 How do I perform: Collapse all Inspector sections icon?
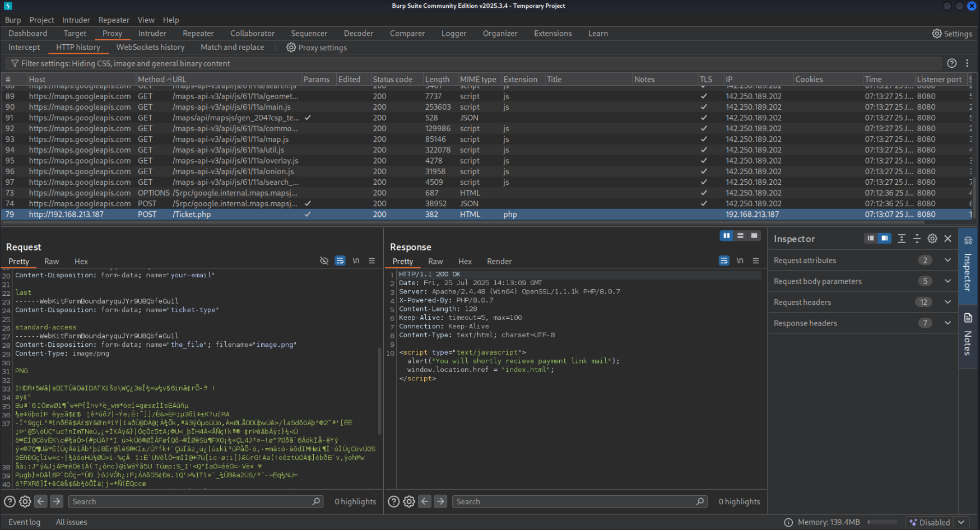pyautogui.click(x=917, y=239)
